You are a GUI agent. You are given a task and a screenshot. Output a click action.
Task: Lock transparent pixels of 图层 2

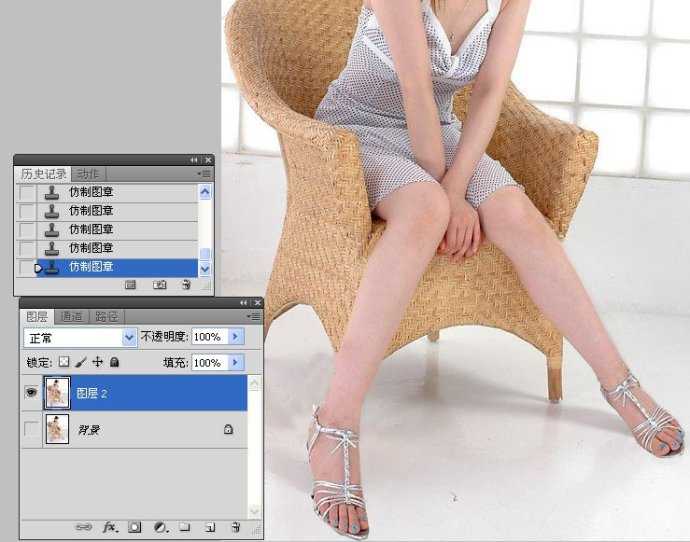pos(64,362)
